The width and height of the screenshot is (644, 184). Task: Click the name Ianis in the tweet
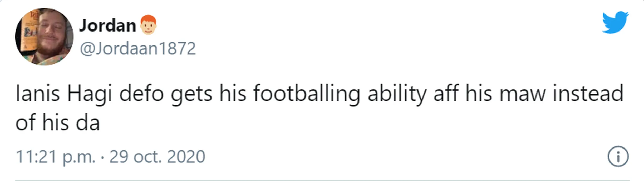coord(38,94)
